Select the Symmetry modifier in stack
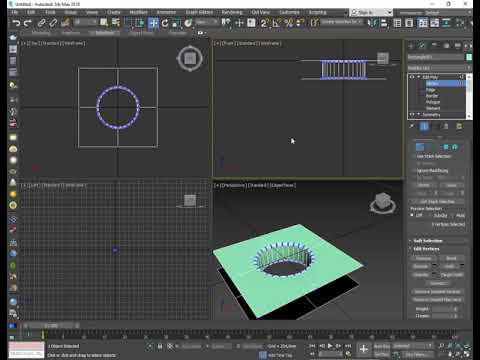The image size is (480, 360). pyautogui.click(x=431, y=115)
